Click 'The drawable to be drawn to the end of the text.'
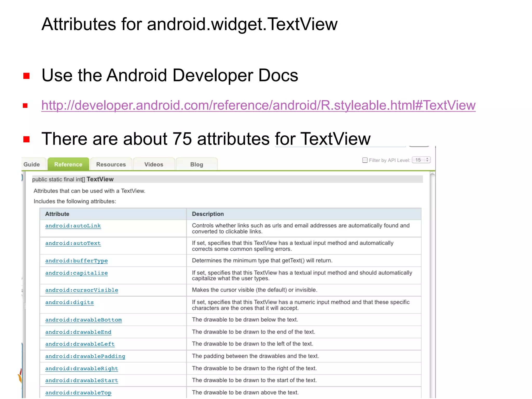This screenshot has width=532, height=399. click(254, 332)
